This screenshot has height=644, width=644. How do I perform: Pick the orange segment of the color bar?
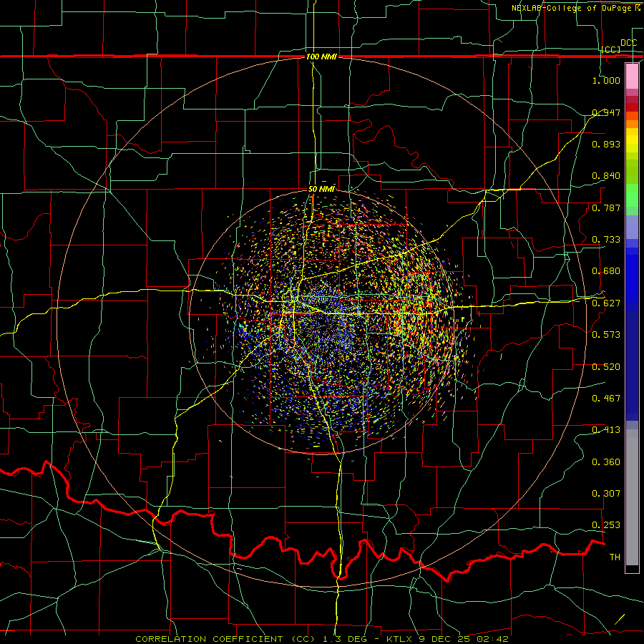point(632,124)
